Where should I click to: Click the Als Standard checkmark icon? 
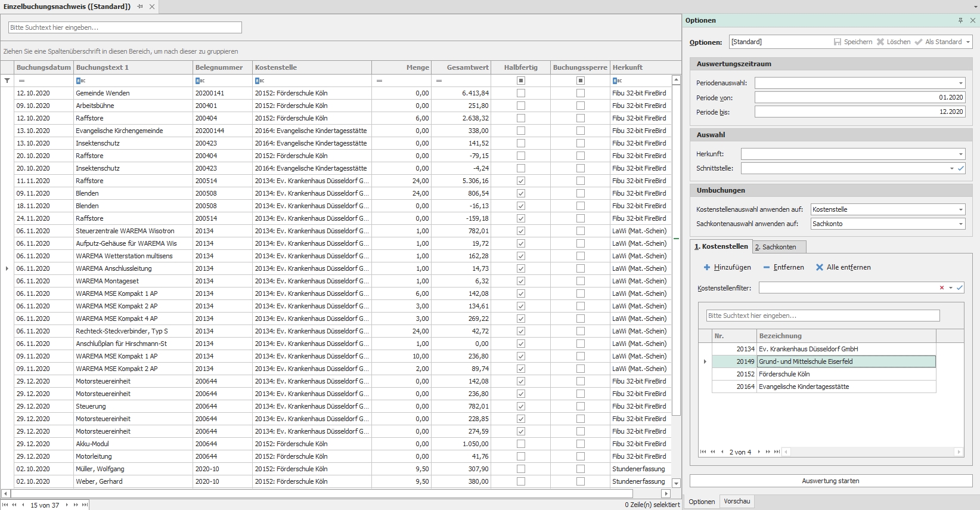click(x=919, y=42)
